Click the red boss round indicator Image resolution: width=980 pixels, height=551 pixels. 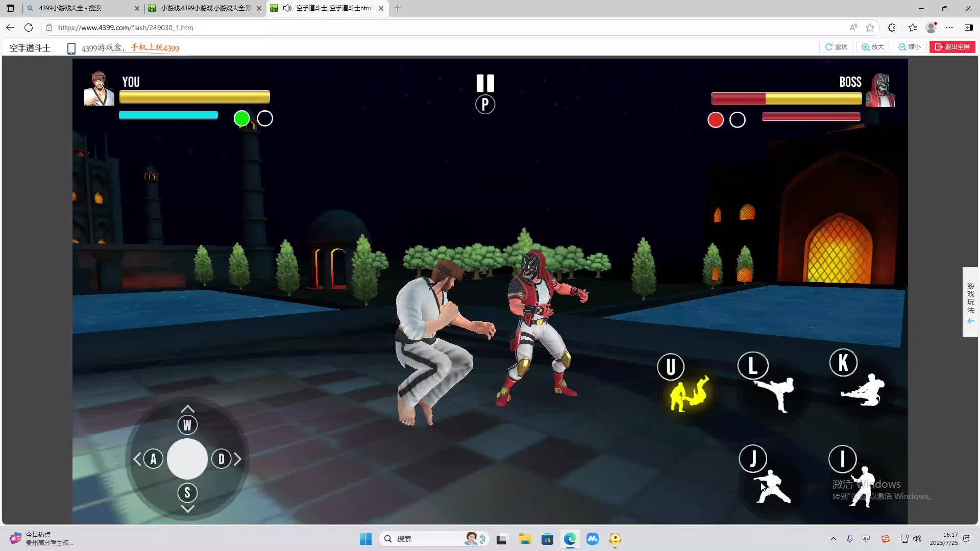click(x=716, y=120)
